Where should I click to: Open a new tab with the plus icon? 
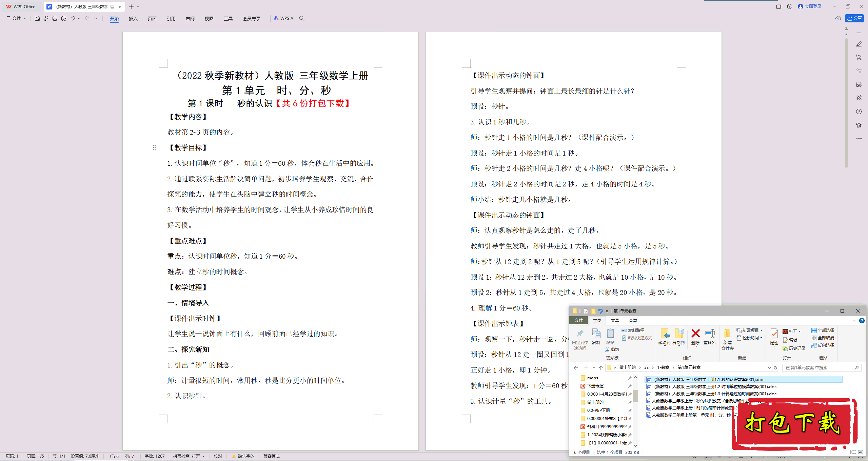tap(131, 6)
